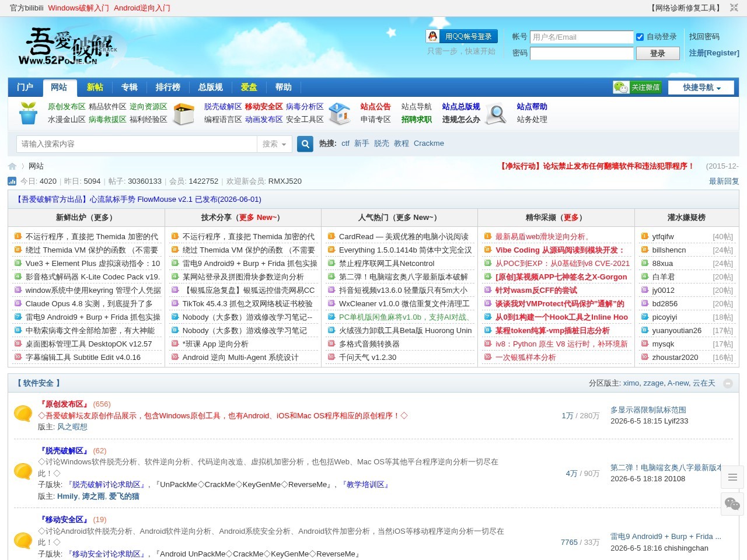Click the 精华采撷 更多 link
747x560 pixels.
(571, 218)
